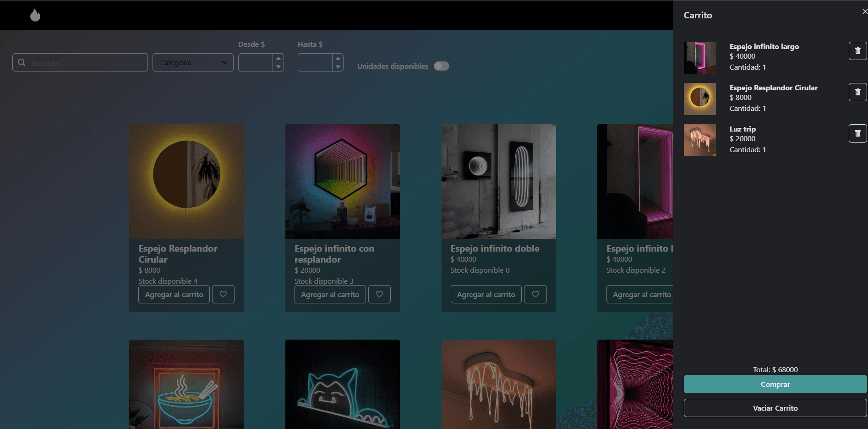
Task: Toggle Unidades disponibles switch
Action: [x=442, y=66]
